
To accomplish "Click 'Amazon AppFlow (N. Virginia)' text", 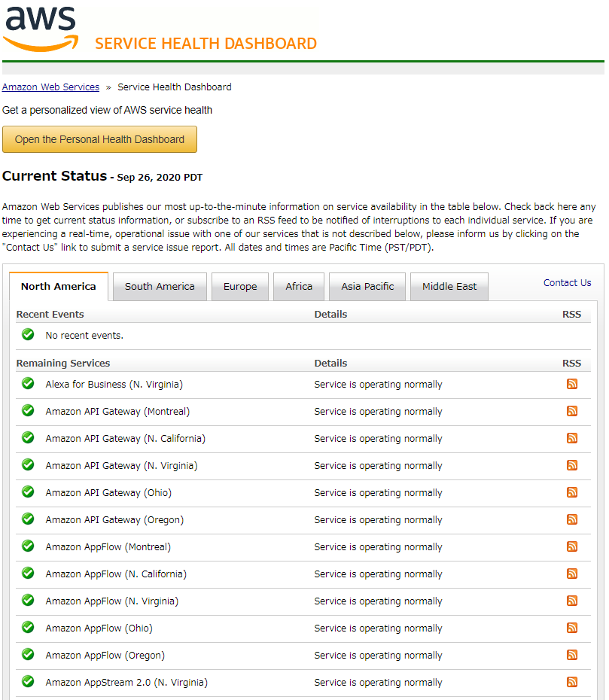I will pyautogui.click(x=112, y=601).
